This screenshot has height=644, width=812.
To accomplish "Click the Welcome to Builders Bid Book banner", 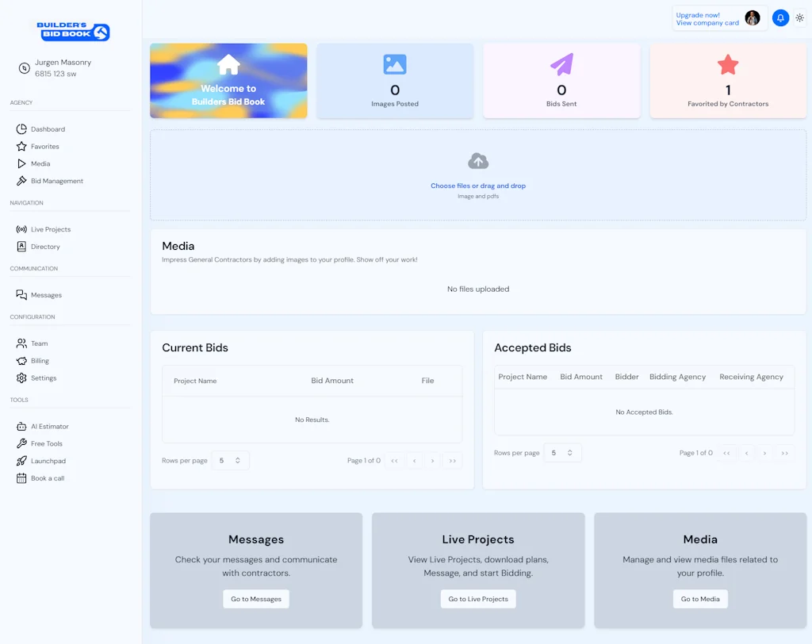I will click(228, 81).
